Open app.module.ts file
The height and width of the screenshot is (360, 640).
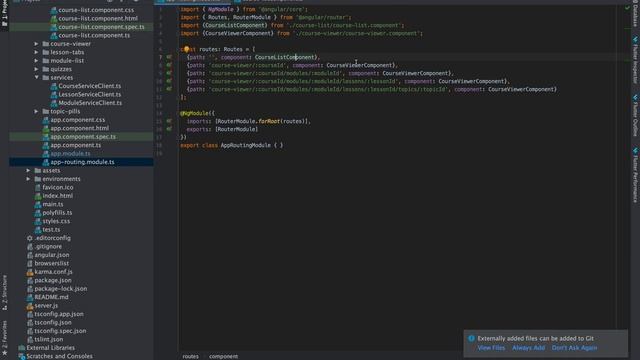click(x=71, y=153)
